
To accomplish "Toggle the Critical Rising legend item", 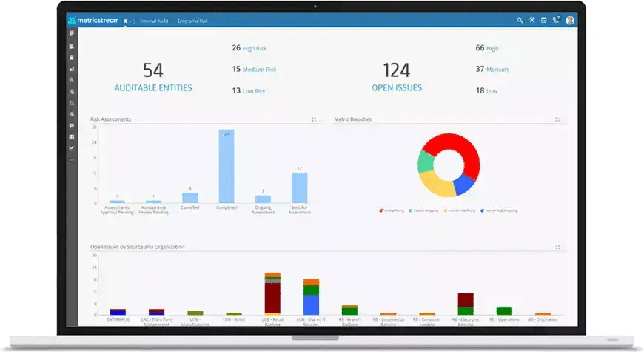I will [392, 210].
